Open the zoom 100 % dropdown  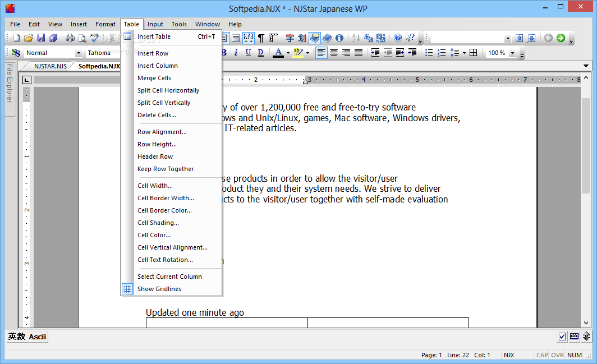click(512, 53)
